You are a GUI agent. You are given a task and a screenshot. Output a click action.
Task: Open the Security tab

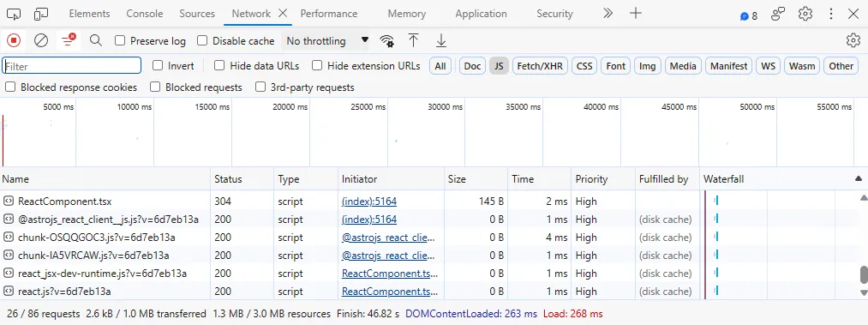(x=554, y=14)
